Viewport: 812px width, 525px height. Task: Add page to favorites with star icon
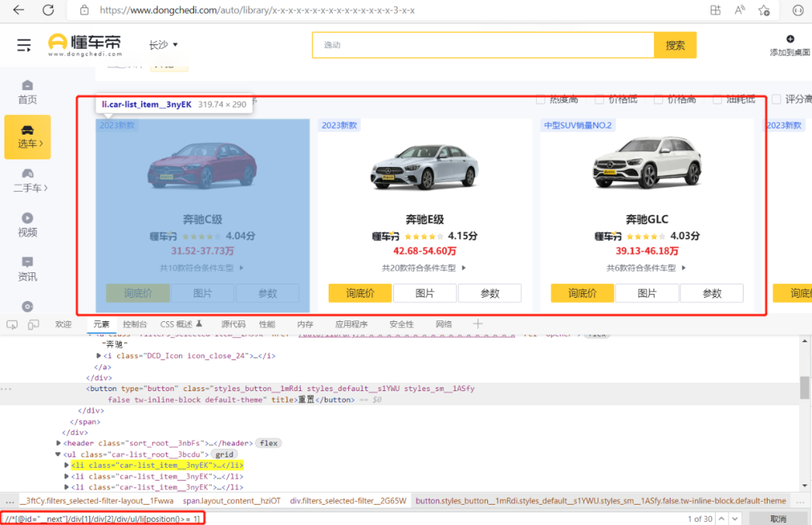[x=764, y=10]
